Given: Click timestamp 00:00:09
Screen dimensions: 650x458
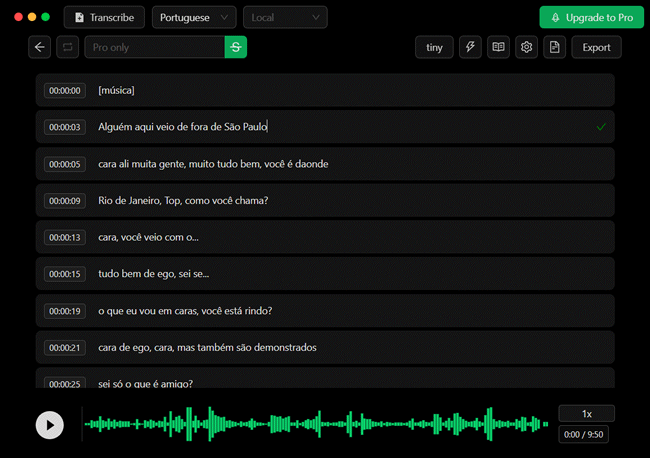Looking at the screenshot, I should [x=65, y=201].
